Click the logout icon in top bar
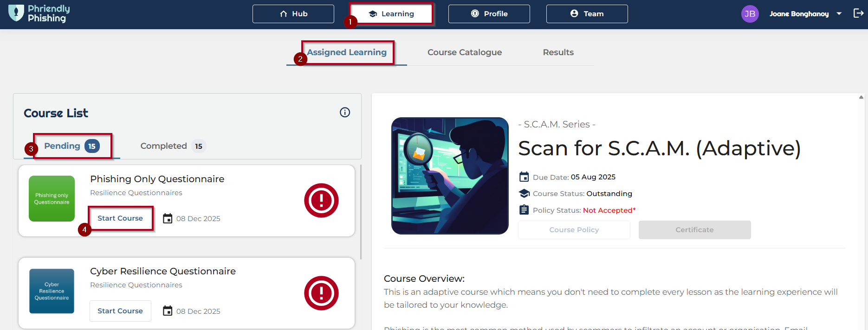Screen dimensions: 868x330 (858, 13)
